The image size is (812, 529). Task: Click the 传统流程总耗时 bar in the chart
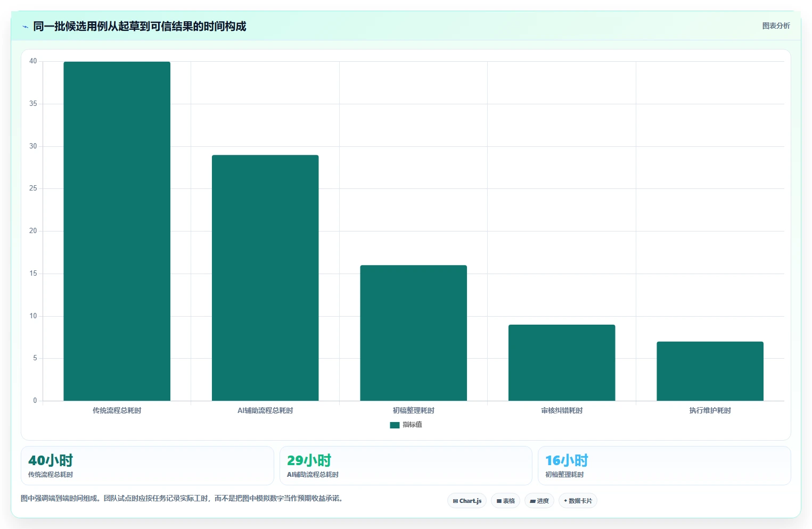click(117, 231)
